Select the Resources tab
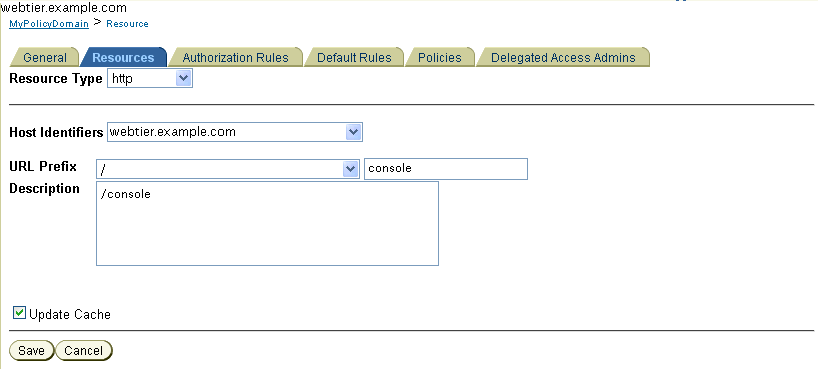 (x=124, y=57)
